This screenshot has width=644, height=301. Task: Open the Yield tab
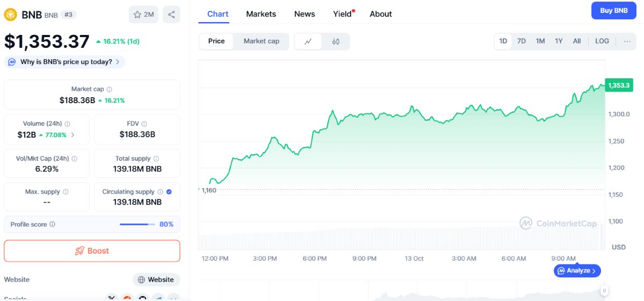343,14
